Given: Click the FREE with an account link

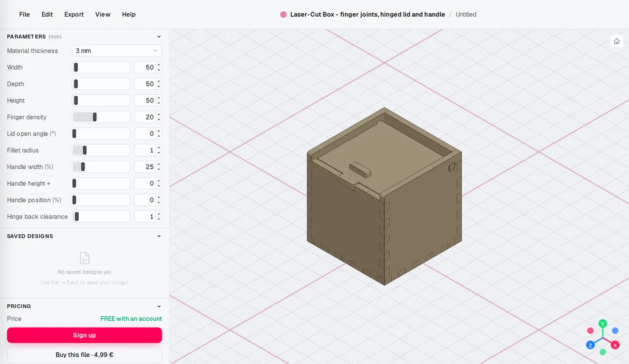Looking at the screenshot, I should tap(131, 319).
